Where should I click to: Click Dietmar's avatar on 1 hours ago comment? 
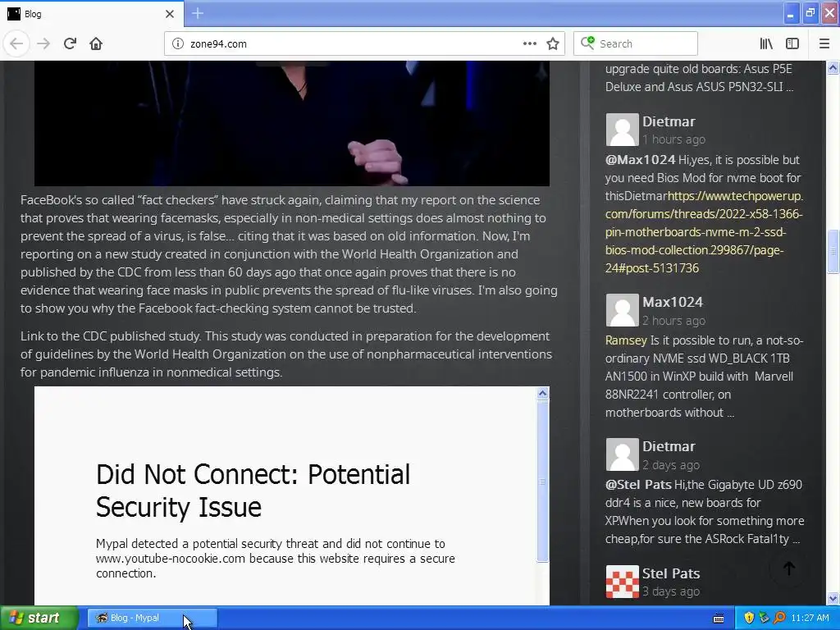coord(622,129)
